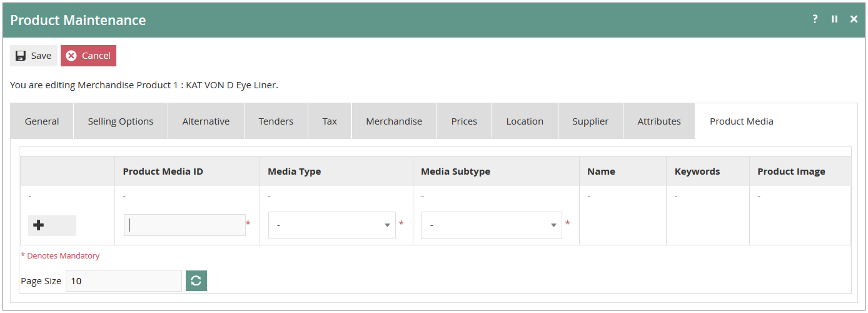This screenshot has width=868, height=313.
Task: Click the Page Size input field
Action: (124, 281)
